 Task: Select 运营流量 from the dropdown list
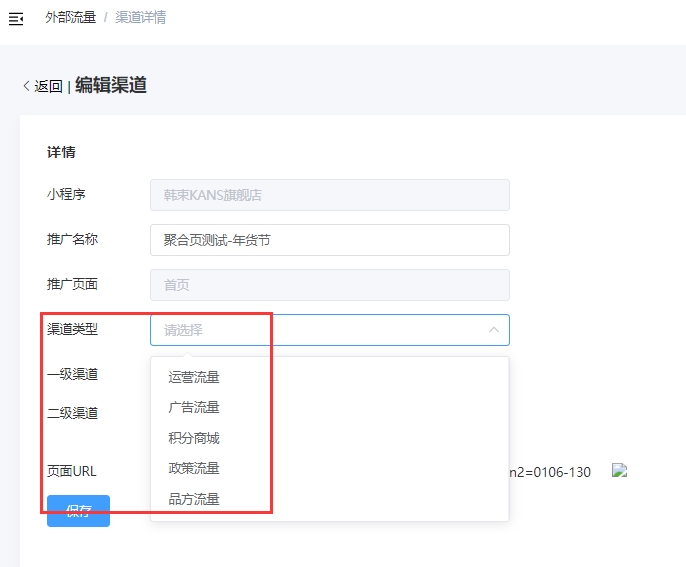(194, 377)
